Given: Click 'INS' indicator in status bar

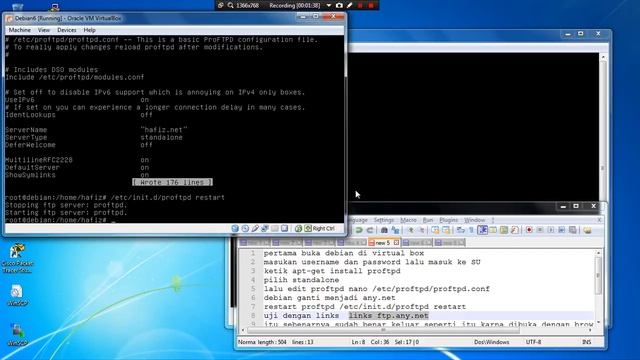Looking at the screenshot, I should click(x=587, y=342).
